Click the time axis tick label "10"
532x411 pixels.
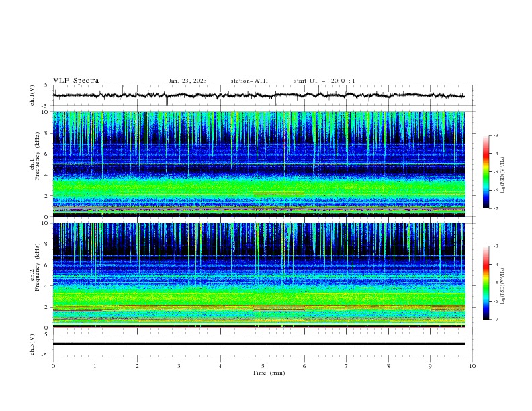[472, 366]
